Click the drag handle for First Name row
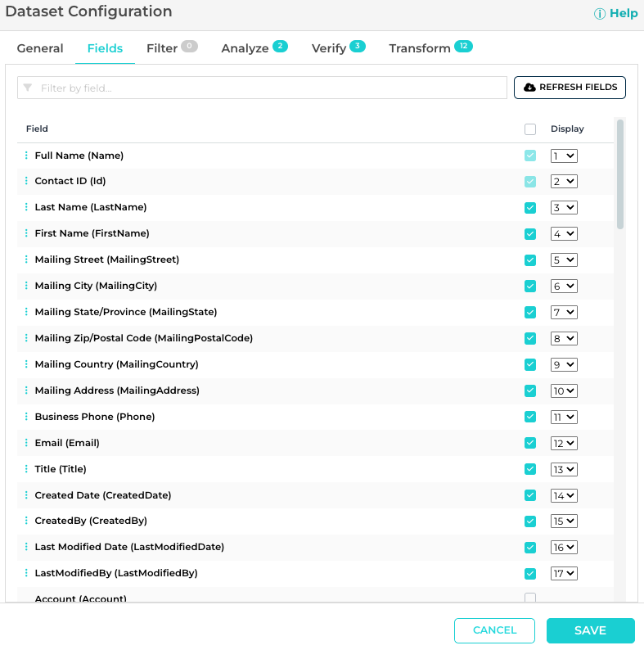 pyautogui.click(x=26, y=233)
